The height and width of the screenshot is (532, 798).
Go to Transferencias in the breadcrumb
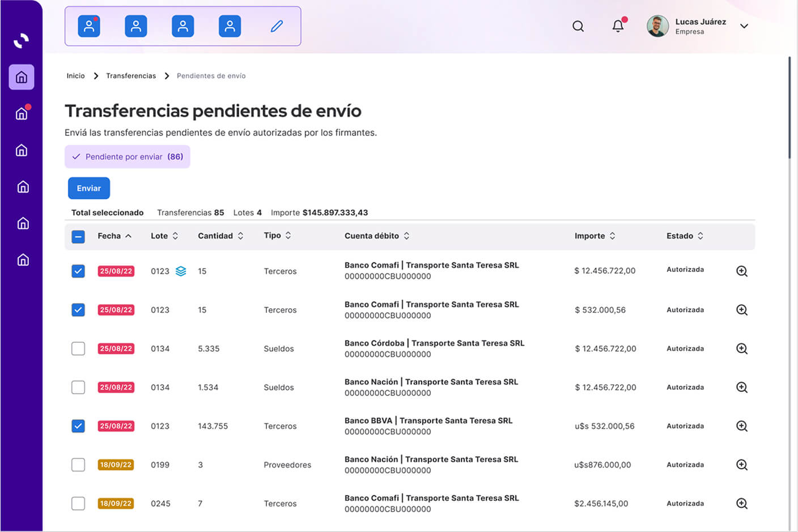click(x=131, y=76)
